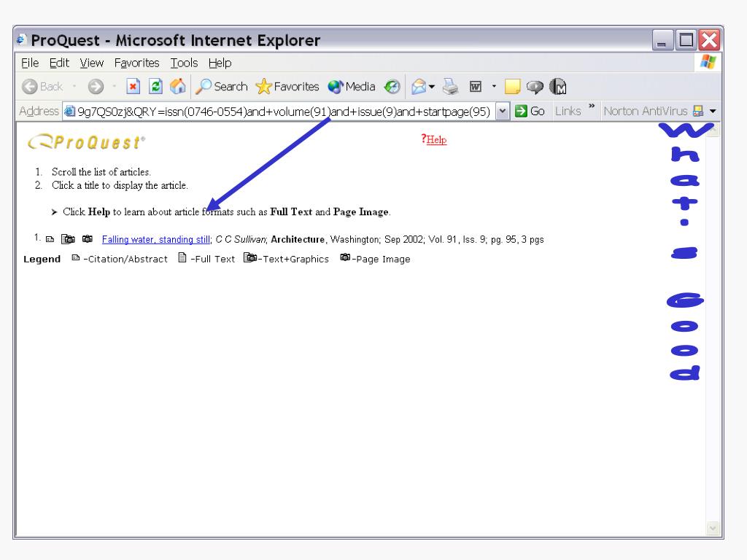Screen dimensions: 747x560
Task: Go to the Home page
Action: click(178, 87)
